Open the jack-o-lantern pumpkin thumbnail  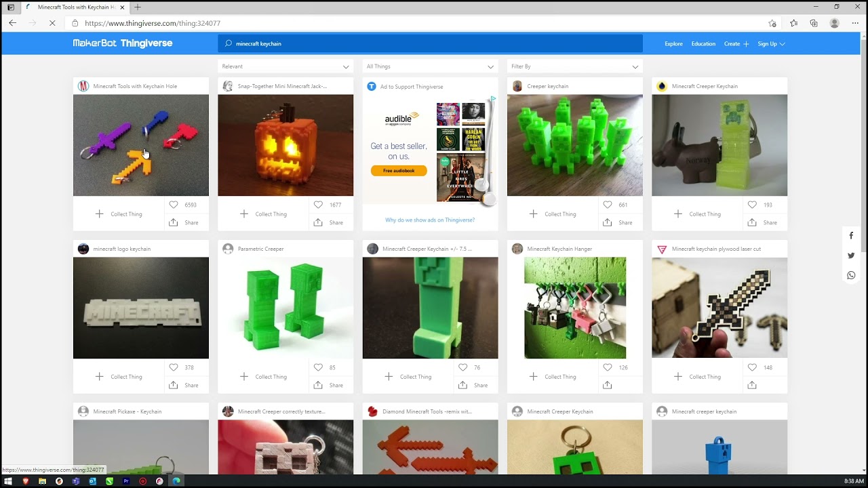285,145
